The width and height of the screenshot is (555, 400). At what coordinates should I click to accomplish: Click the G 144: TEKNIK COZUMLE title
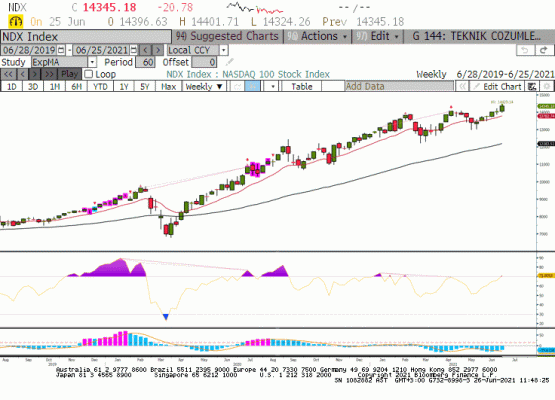tap(476, 36)
